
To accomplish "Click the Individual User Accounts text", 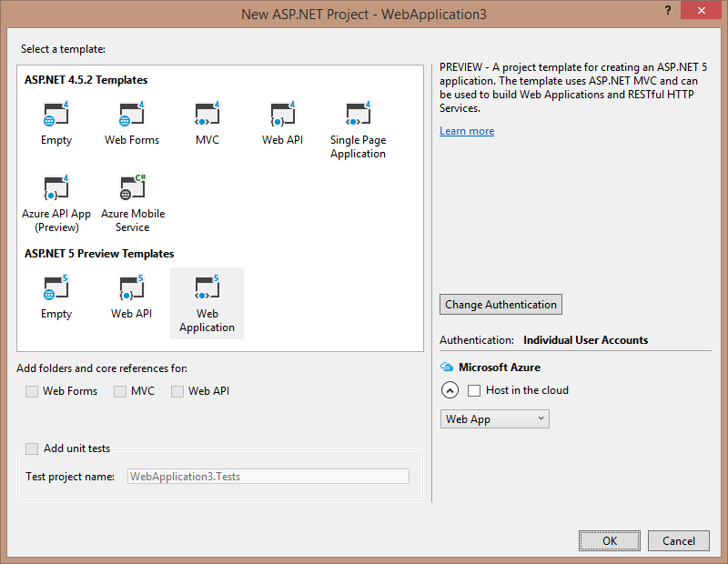I will [x=585, y=340].
